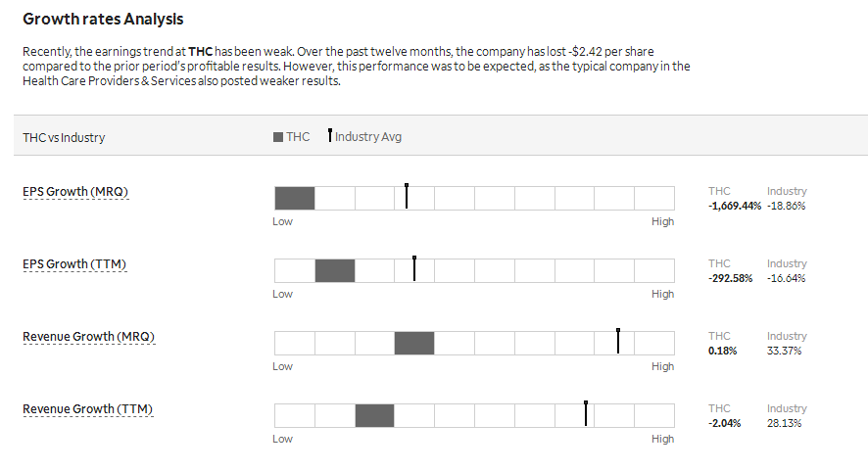The image size is (868, 471).
Task: Click the 33.37% industry value
Action: coord(784,351)
